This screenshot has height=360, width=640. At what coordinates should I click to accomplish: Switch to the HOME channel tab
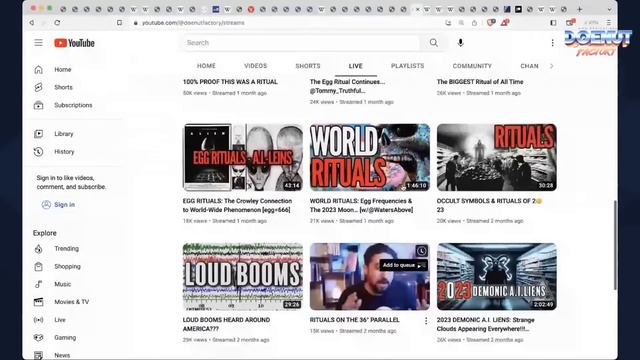(206, 66)
